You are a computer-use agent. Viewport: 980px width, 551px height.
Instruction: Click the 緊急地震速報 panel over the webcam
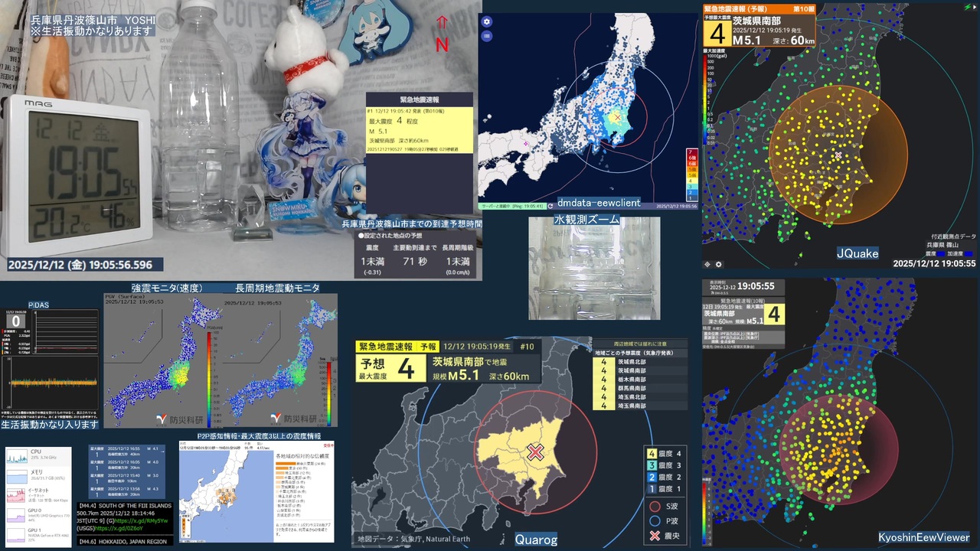pyautogui.click(x=420, y=153)
